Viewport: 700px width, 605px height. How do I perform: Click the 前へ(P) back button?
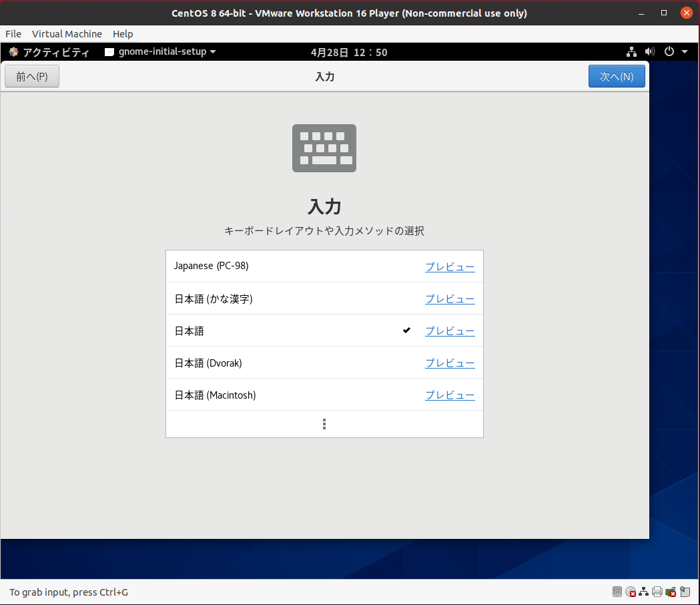32,77
